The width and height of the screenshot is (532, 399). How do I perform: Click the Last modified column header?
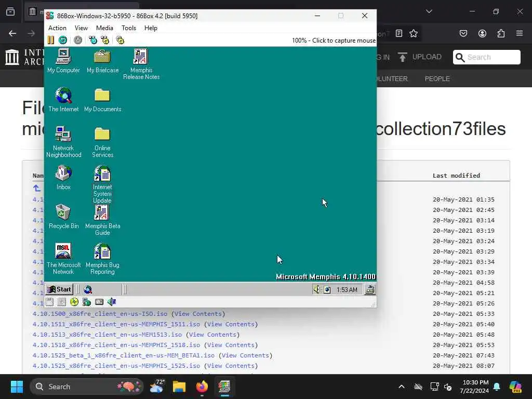click(x=456, y=176)
